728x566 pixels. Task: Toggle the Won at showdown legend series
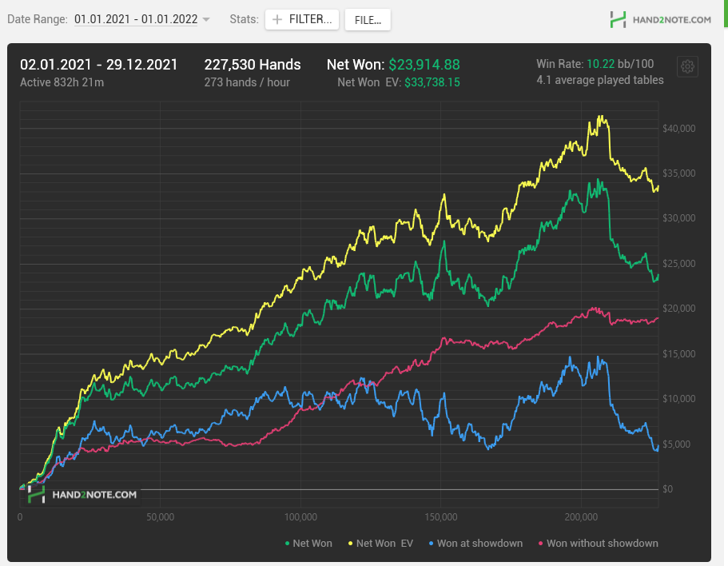click(475, 544)
